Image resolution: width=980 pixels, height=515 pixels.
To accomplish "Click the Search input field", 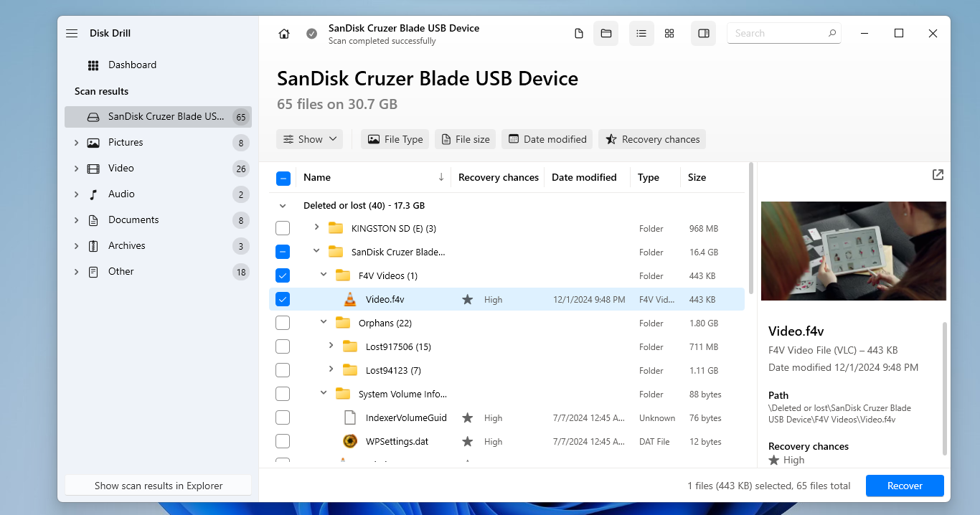I will point(778,34).
